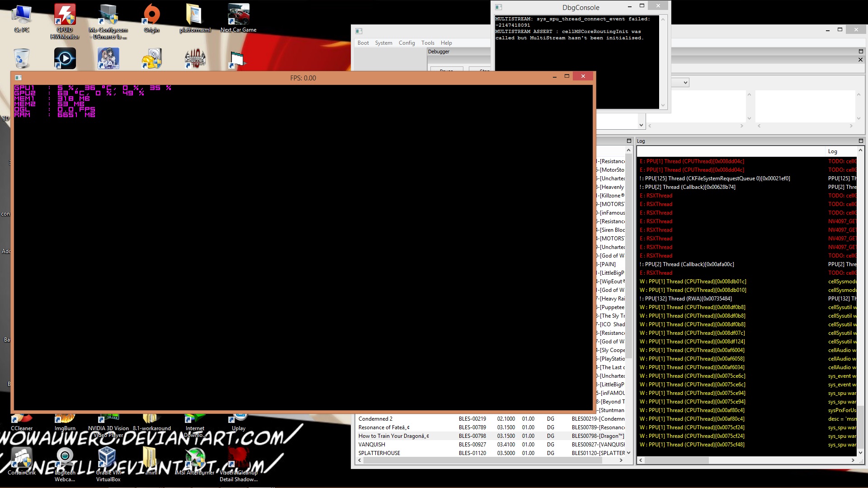Click the Log column header
This screenshot has width=868, height=488.
click(832, 151)
